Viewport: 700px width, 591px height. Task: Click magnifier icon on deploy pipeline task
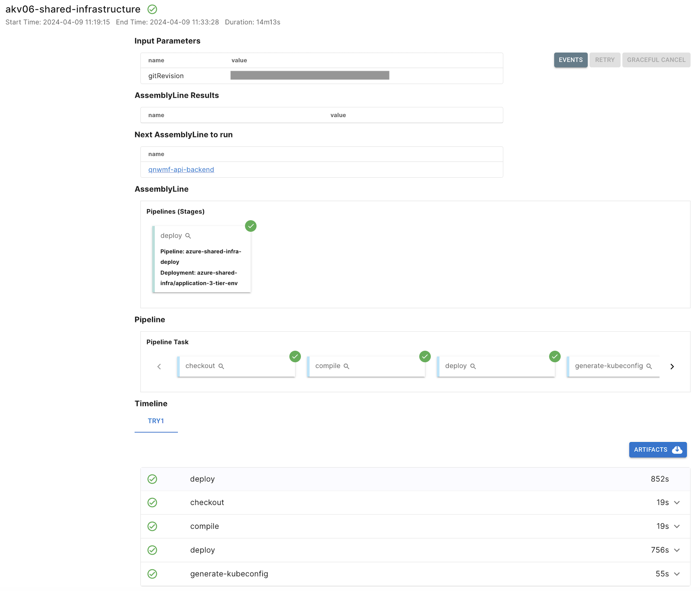tap(473, 366)
